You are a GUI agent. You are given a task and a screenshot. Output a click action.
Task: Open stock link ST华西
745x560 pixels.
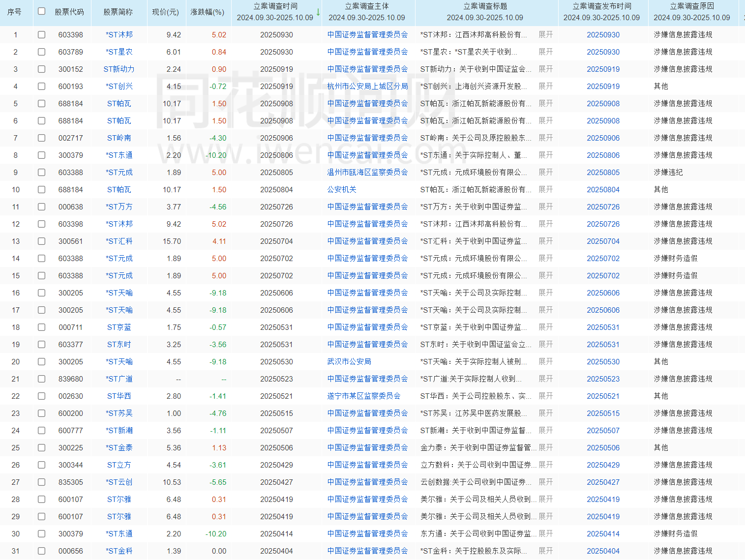point(119,396)
